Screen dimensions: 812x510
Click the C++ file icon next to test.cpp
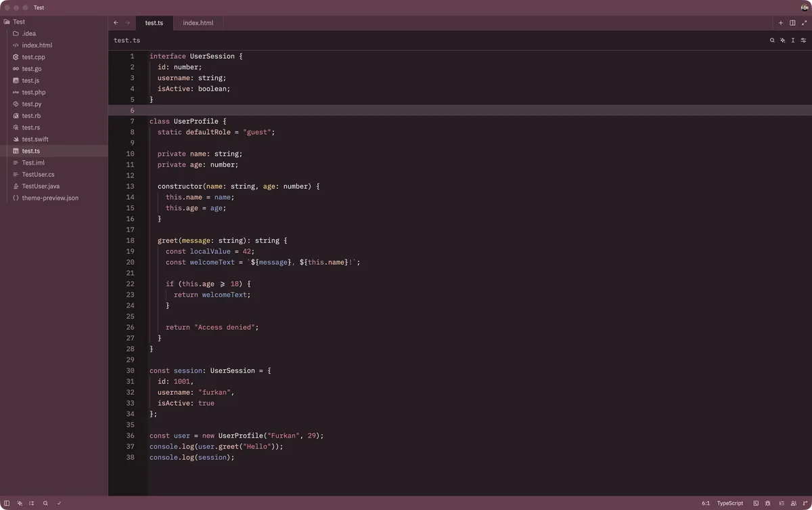pos(16,57)
